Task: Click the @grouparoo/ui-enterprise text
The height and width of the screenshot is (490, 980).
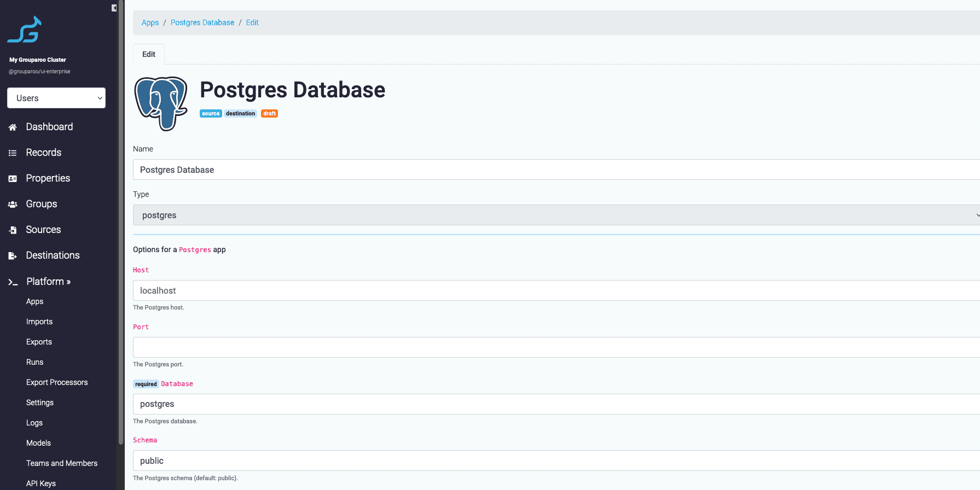Action: coord(39,71)
